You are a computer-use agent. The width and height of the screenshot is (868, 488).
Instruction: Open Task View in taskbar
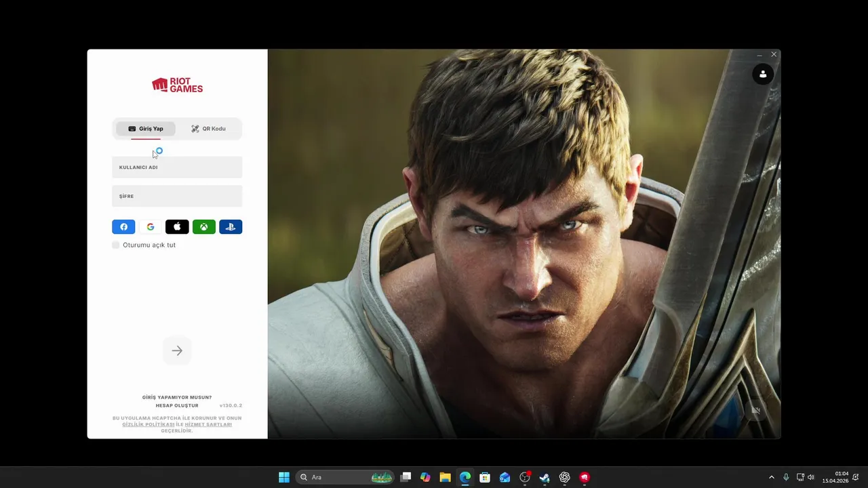(406, 477)
